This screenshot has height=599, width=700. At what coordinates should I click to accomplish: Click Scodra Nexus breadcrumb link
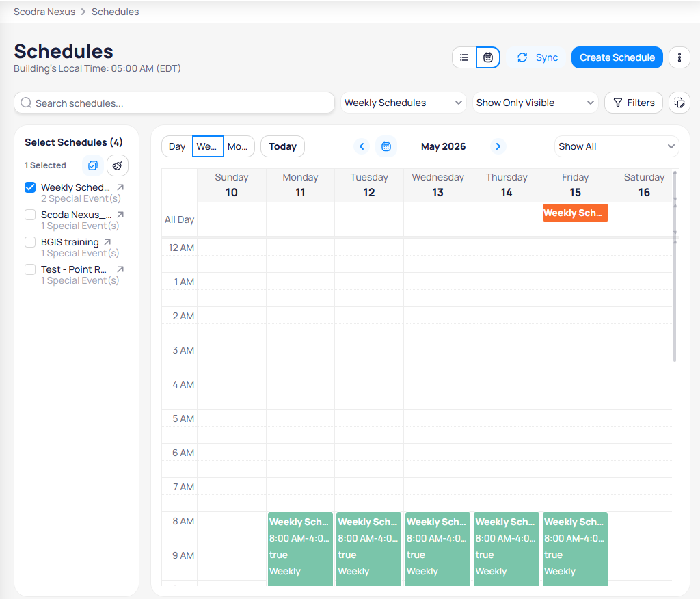pos(44,12)
